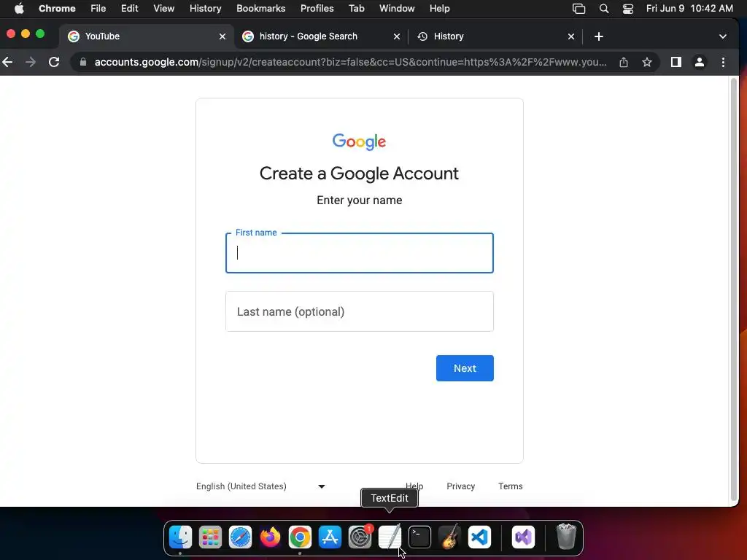View site information lock icon

click(83, 62)
